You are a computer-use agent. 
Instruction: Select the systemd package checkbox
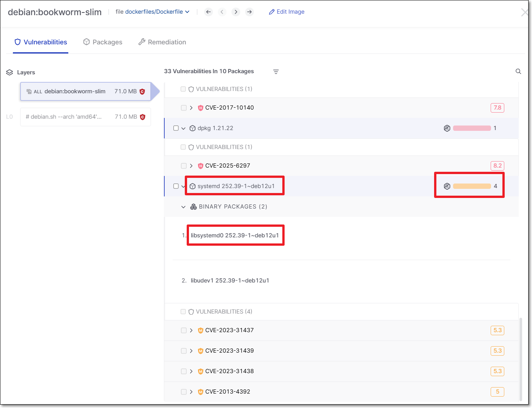click(176, 186)
